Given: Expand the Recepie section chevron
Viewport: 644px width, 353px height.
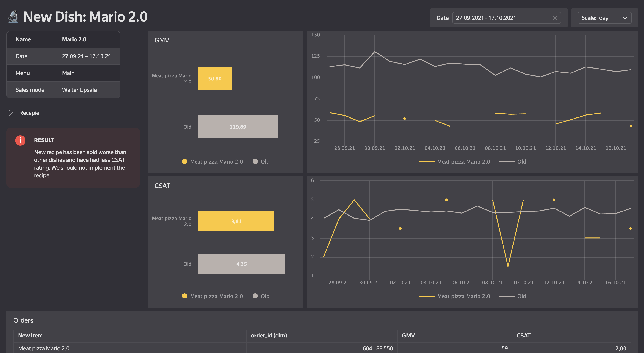Looking at the screenshot, I should coord(11,113).
